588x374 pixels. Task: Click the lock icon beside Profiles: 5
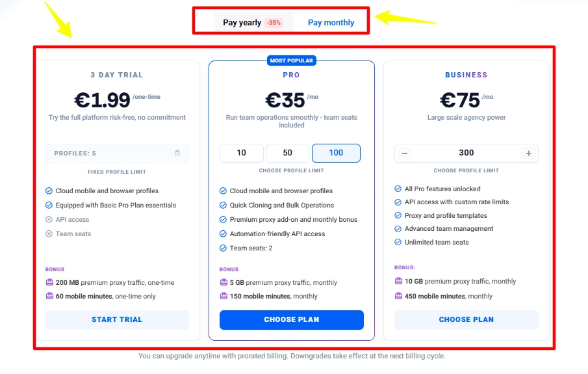177,154
